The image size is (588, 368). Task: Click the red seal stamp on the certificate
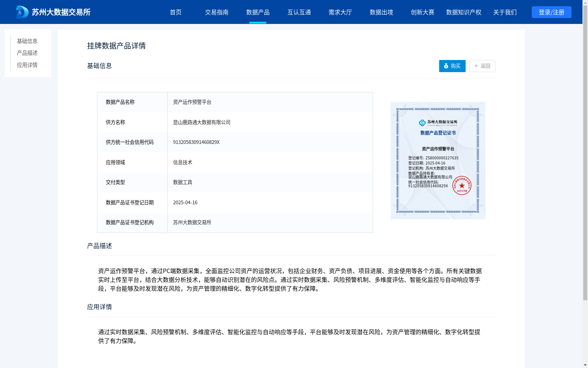[462, 185]
